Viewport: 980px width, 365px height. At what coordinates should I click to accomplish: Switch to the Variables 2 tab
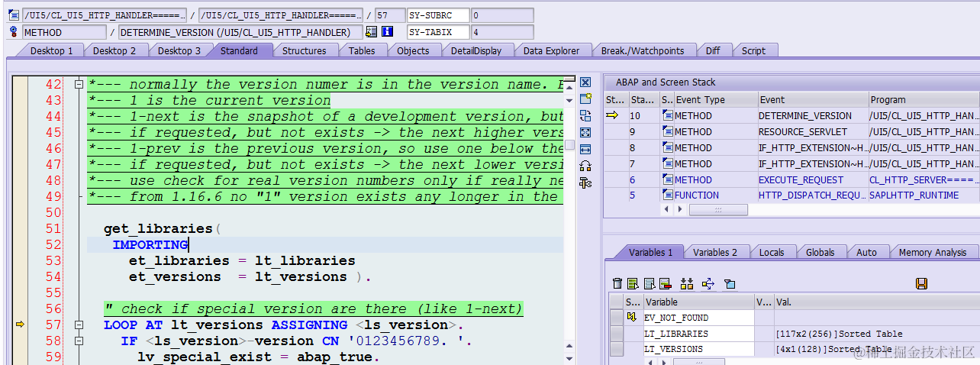715,252
